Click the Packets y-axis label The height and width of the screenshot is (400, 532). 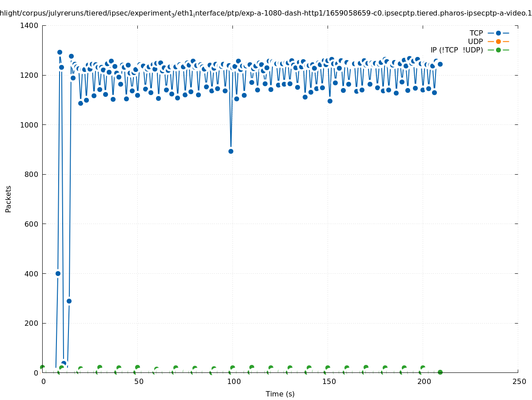point(8,199)
